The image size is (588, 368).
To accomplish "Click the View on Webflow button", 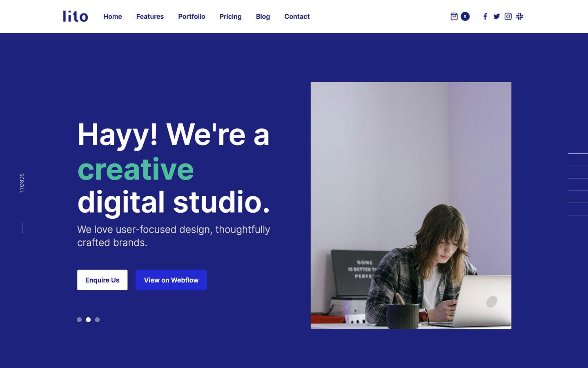I will 171,280.
